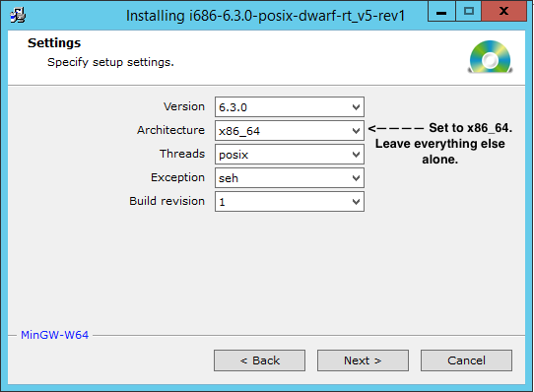Click the 'Specify setup settings.' text
534x392 pixels.
tap(110, 62)
